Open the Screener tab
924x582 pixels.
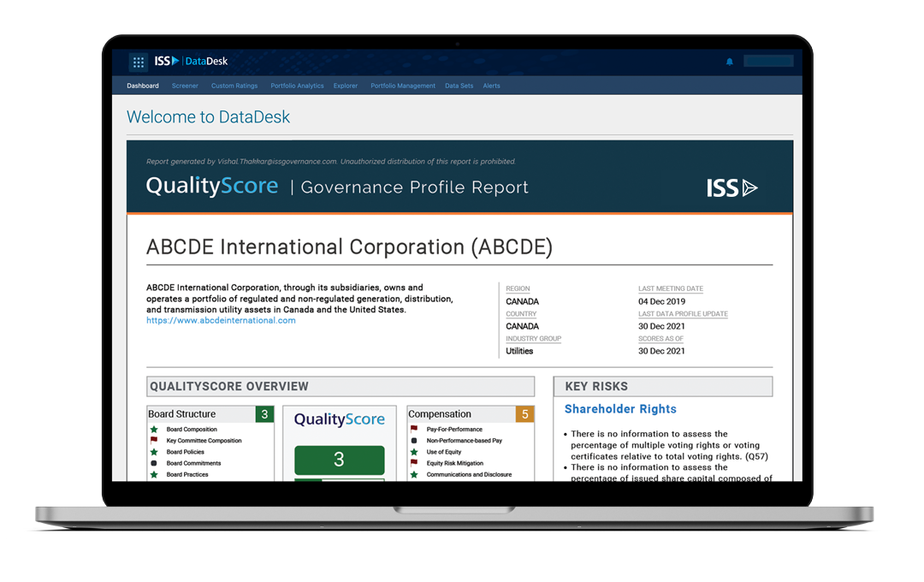(185, 86)
